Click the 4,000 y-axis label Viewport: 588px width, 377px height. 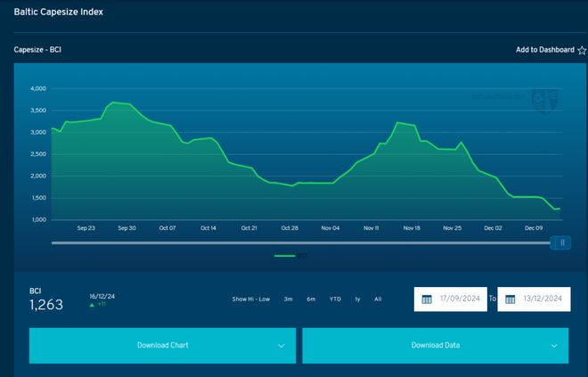coord(38,89)
